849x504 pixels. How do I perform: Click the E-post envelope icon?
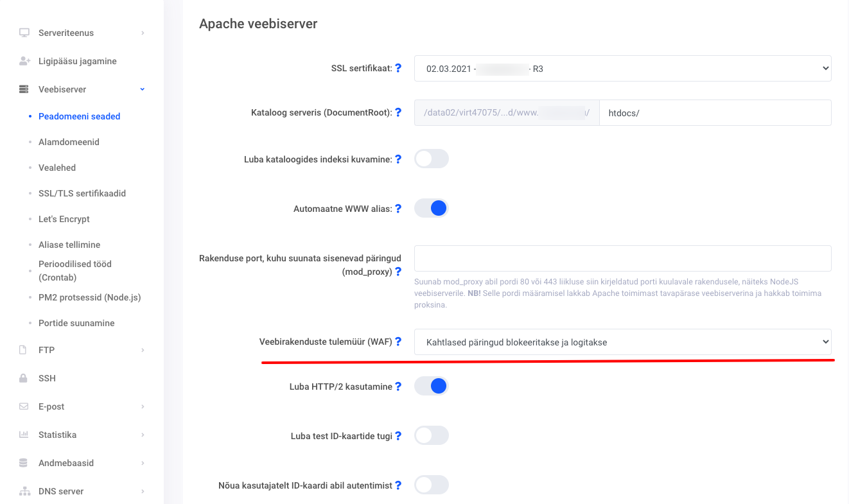[x=24, y=406]
